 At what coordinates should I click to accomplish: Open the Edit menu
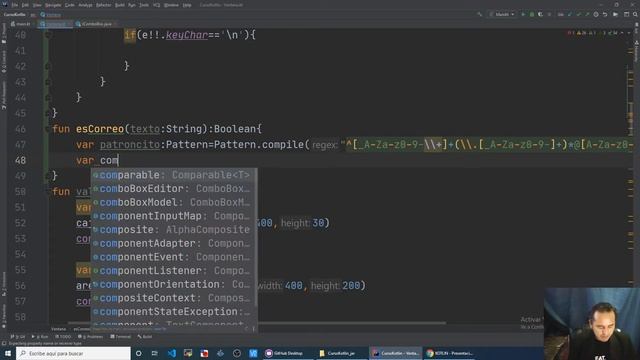pos(25,5)
